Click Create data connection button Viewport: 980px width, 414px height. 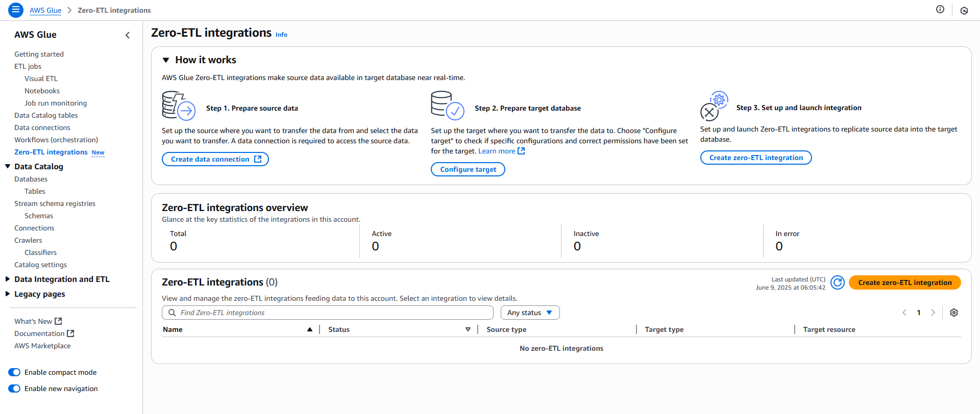pos(215,159)
